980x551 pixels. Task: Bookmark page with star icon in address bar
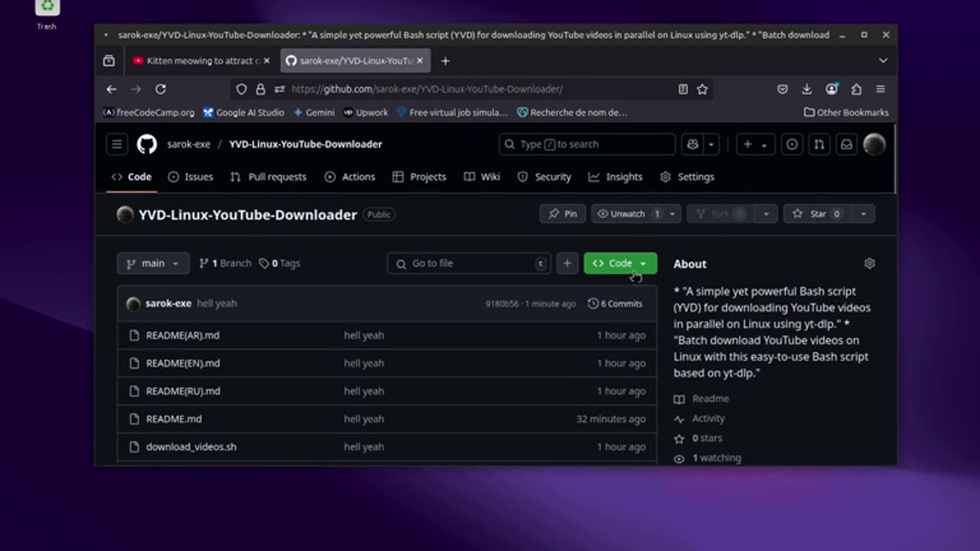[702, 89]
